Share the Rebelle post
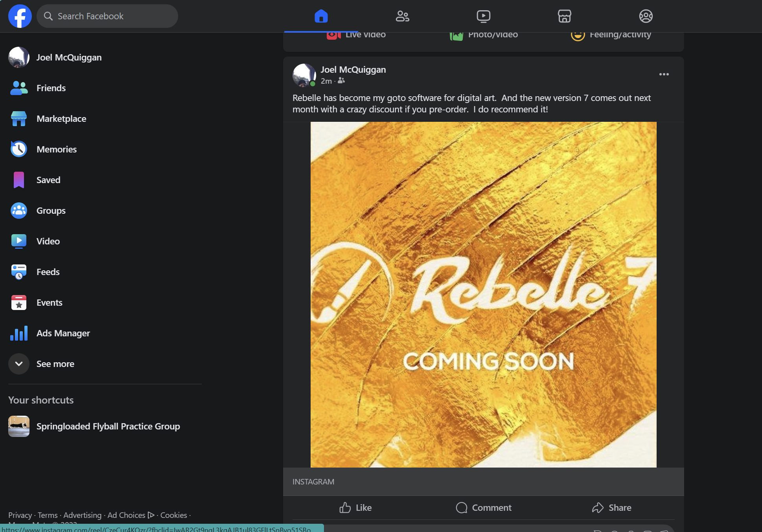 (611, 508)
